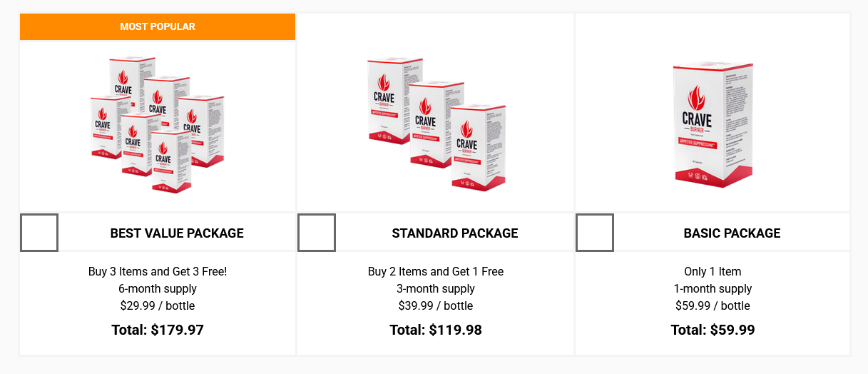Check the Best Value Package checkbox
868x374 pixels.
(x=39, y=233)
